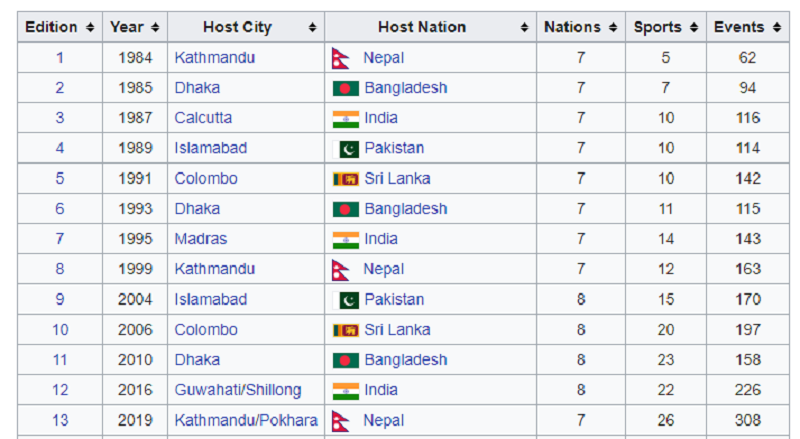Follow the Madras link in 1995 row
Screen dimensions: 800x439
[201, 239]
